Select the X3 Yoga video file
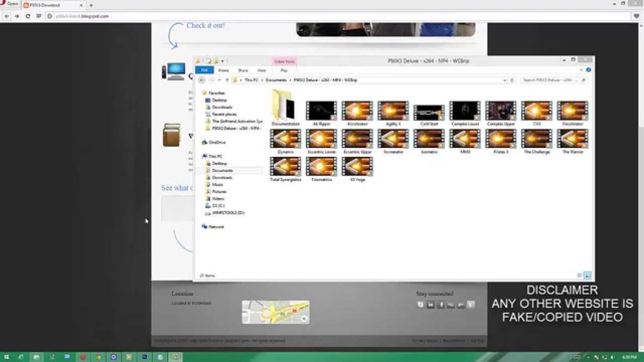Screen dimensions: 644x362 [x=357, y=169]
